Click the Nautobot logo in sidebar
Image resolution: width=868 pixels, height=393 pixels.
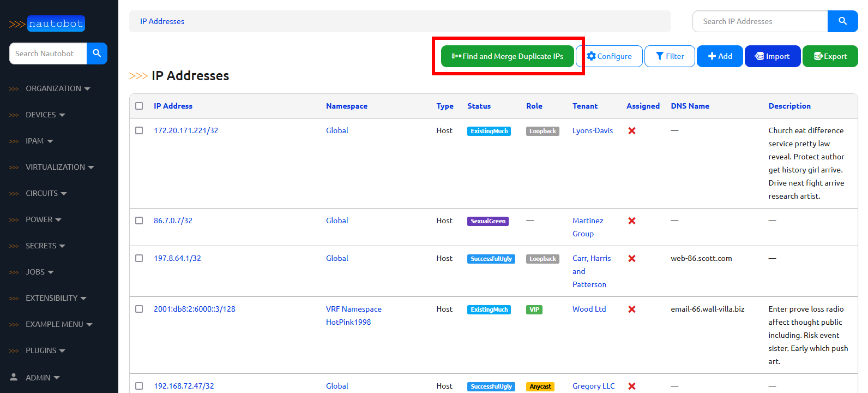(47, 24)
